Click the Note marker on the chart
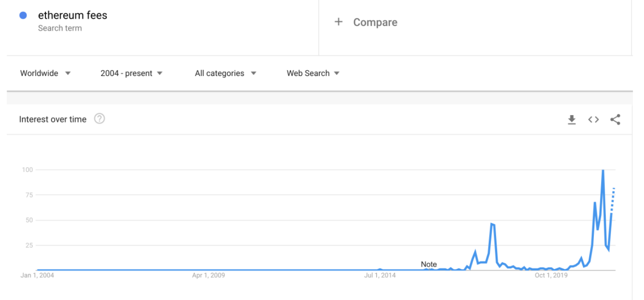The height and width of the screenshot is (300, 644). pyautogui.click(x=428, y=264)
